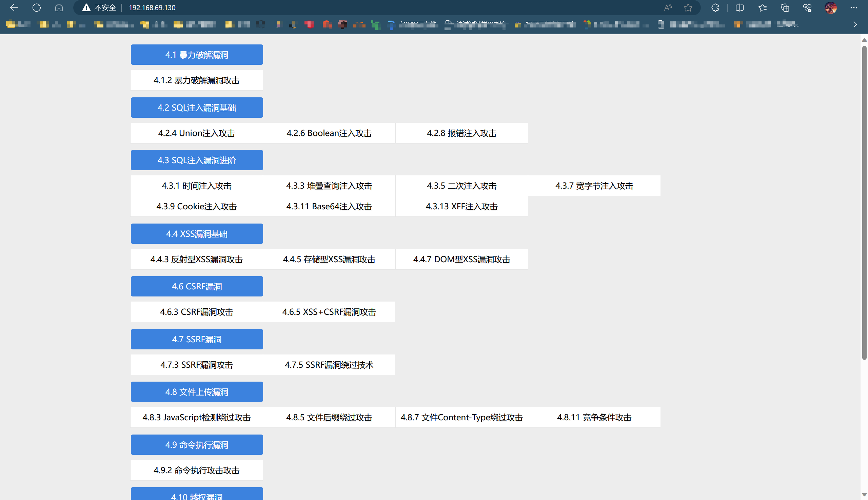Open the favorites list icon
The height and width of the screenshot is (500, 868).
click(x=762, y=7)
